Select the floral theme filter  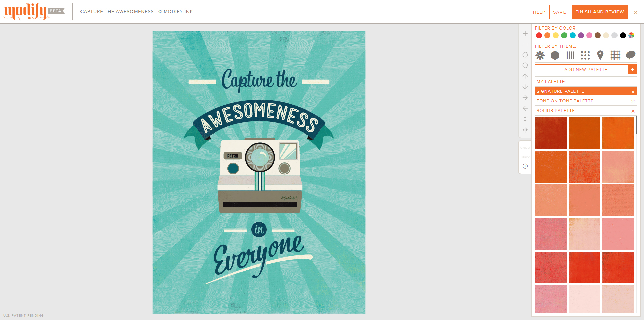tap(540, 55)
